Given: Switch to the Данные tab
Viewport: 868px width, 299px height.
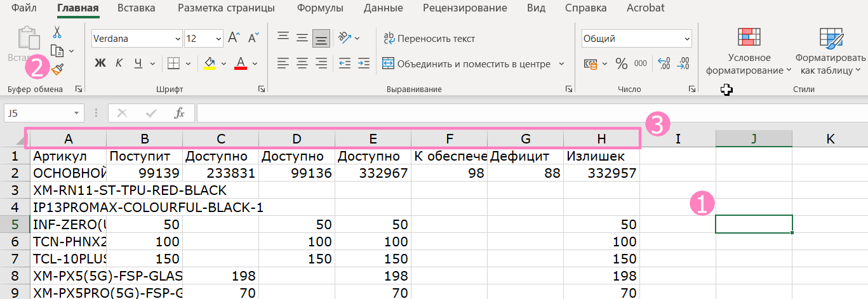Looking at the screenshot, I should 384,8.
